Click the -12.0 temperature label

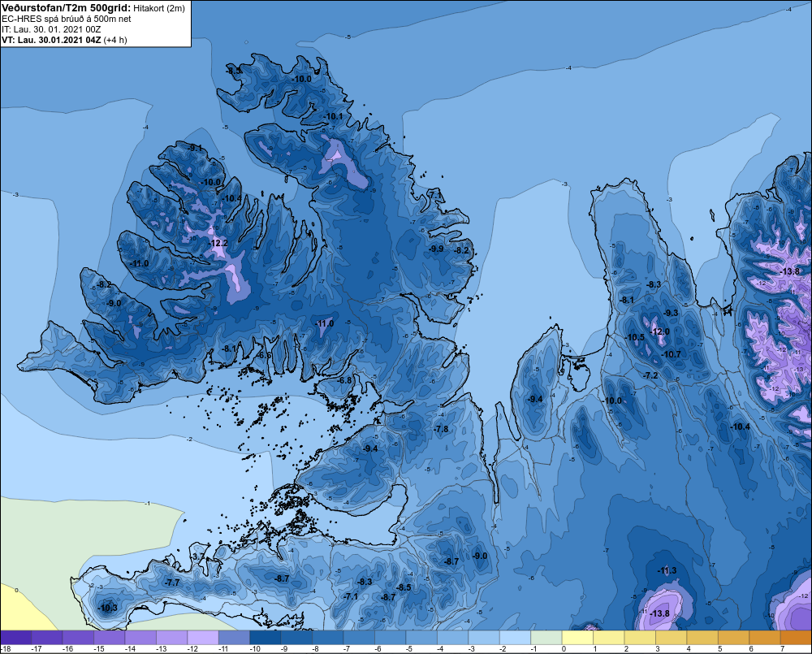660,331
